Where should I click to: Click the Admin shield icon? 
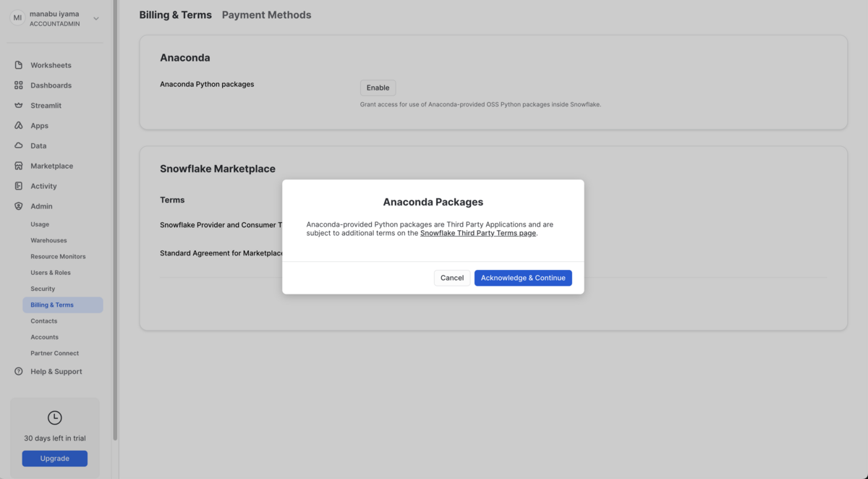click(x=19, y=206)
